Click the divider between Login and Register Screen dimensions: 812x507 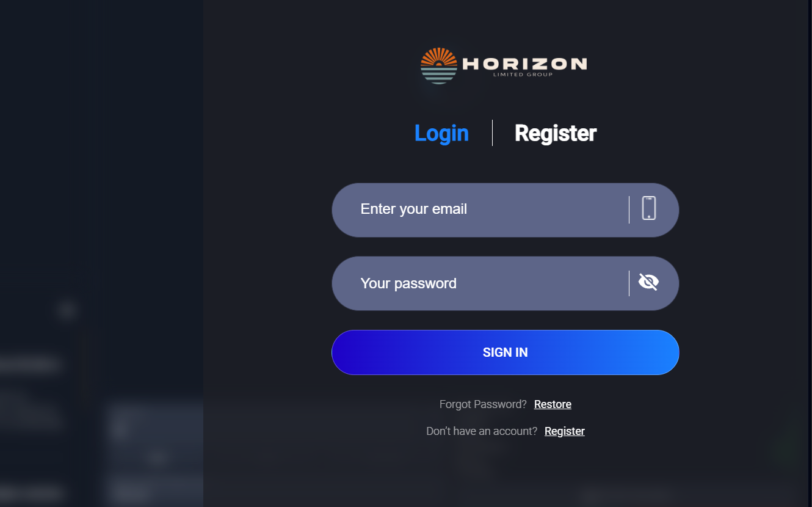492,133
